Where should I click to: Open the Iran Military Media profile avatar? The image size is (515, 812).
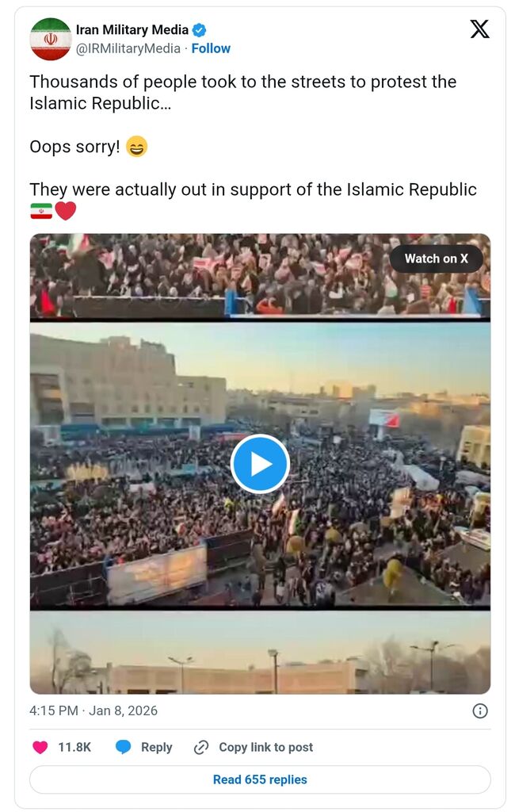(50, 40)
